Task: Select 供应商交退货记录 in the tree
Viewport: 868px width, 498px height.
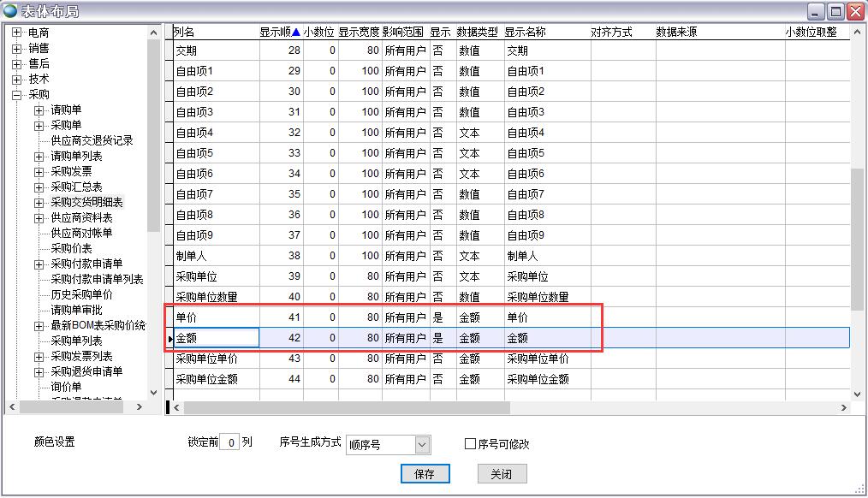Action: (x=92, y=140)
